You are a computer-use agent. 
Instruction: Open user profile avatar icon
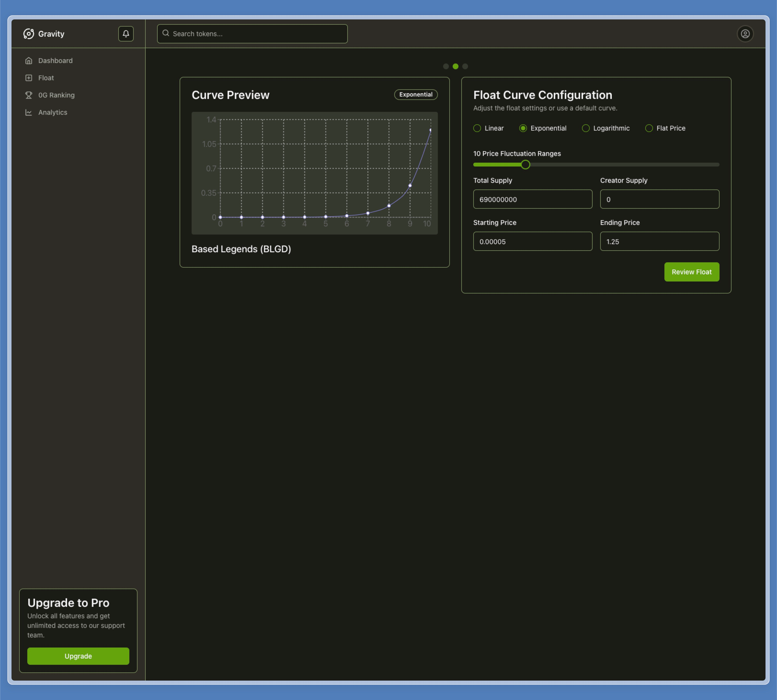point(745,34)
